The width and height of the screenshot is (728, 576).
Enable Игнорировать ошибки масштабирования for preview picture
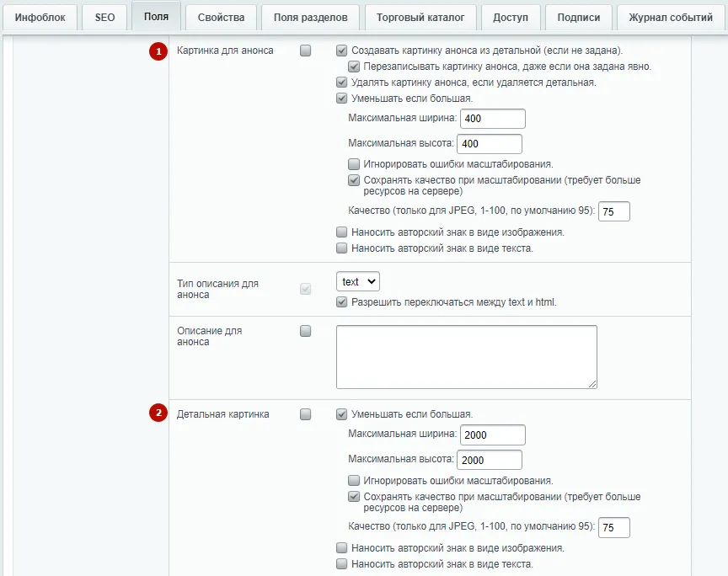pyautogui.click(x=354, y=164)
